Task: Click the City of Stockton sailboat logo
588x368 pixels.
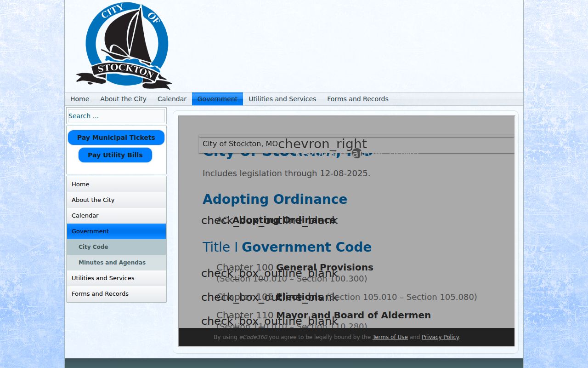Action: [x=124, y=46]
